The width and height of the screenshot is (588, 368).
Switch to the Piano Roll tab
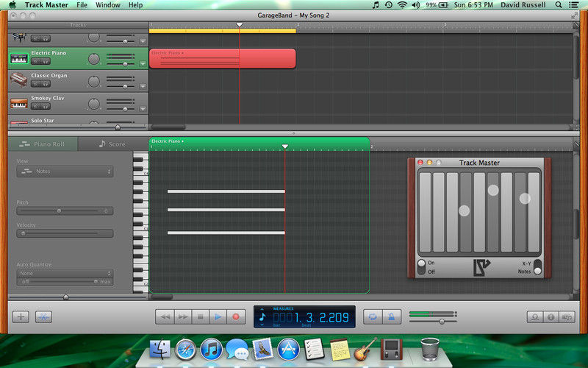point(43,144)
